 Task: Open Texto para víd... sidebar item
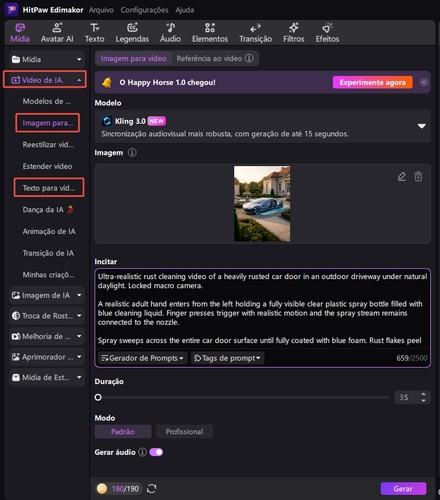coord(49,188)
